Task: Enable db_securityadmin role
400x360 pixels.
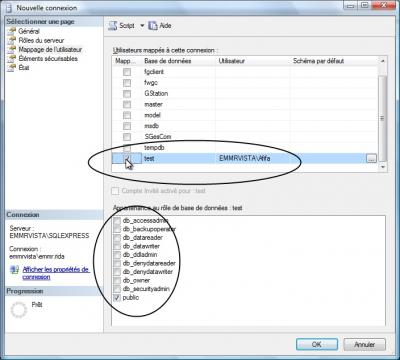Action: pos(117,289)
